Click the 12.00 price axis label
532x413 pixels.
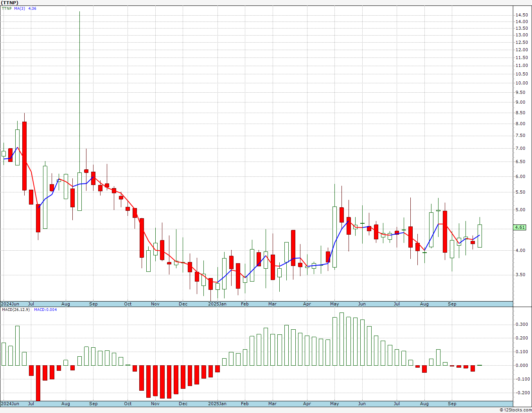(521, 50)
